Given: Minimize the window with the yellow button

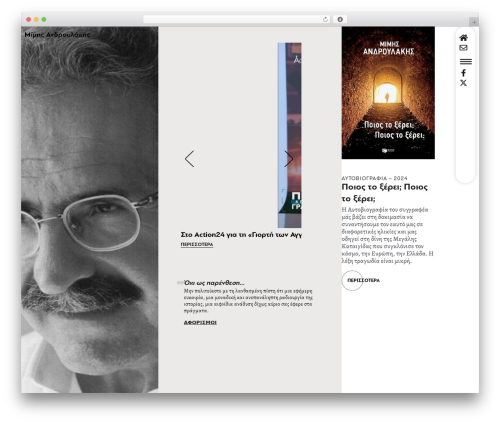Looking at the screenshot, I should coord(36,20).
